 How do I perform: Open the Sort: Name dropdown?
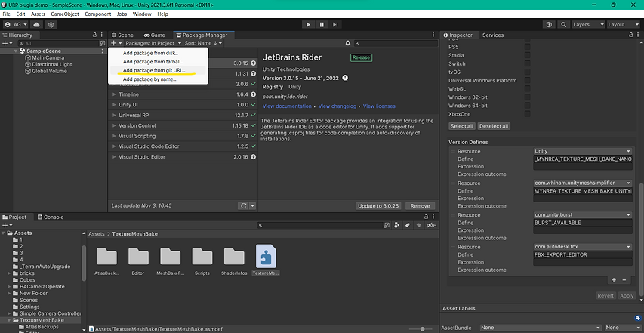[203, 43]
